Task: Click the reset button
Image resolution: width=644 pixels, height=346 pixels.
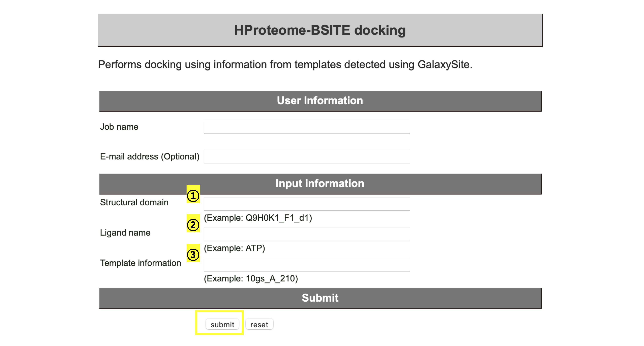Action: 259,324
